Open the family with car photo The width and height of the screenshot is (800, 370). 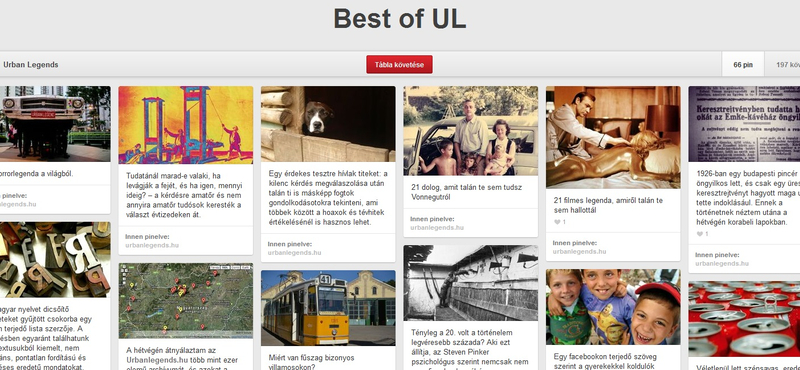click(470, 131)
